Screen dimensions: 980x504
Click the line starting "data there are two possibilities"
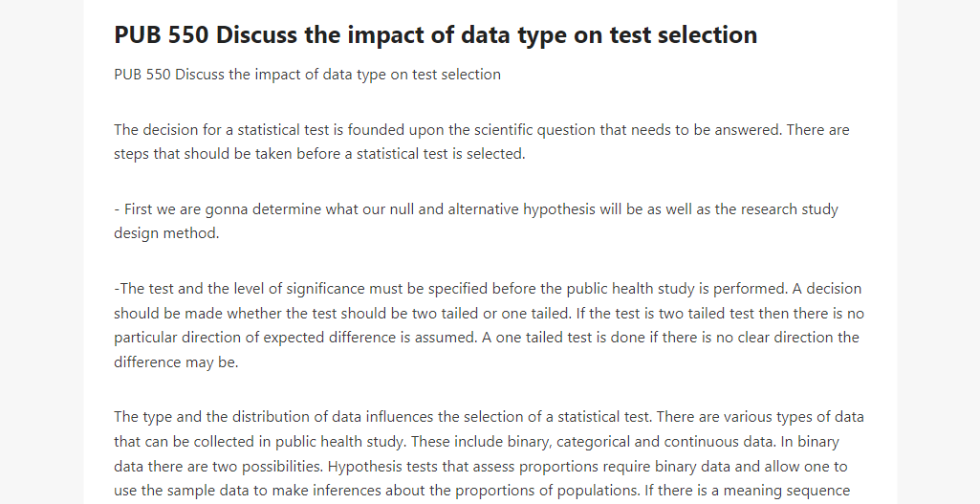(481, 467)
